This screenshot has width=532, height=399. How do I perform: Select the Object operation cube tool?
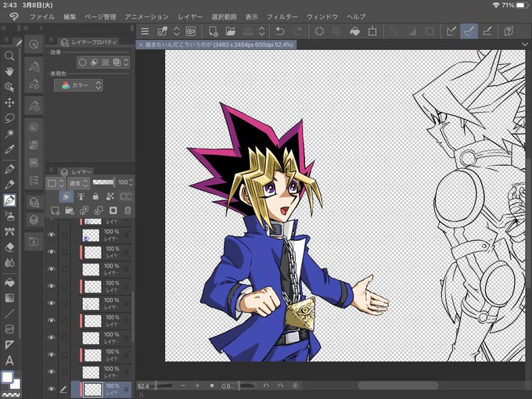(9, 87)
